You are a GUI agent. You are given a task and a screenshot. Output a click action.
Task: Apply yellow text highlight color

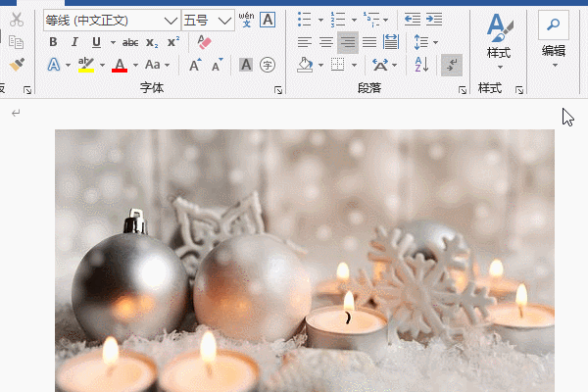pyautogui.click(x=86, y=65)
